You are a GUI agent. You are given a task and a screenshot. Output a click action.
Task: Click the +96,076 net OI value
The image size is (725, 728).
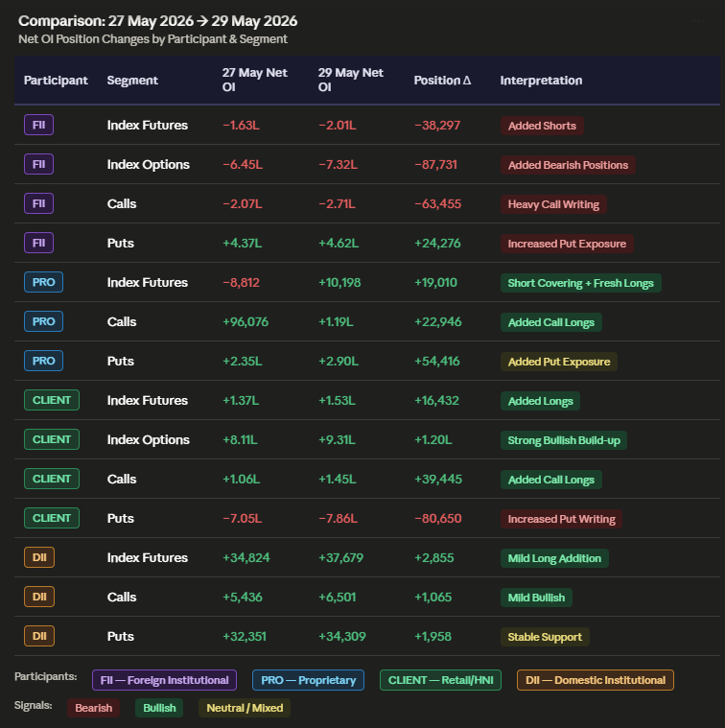click(x=246, y=321)
